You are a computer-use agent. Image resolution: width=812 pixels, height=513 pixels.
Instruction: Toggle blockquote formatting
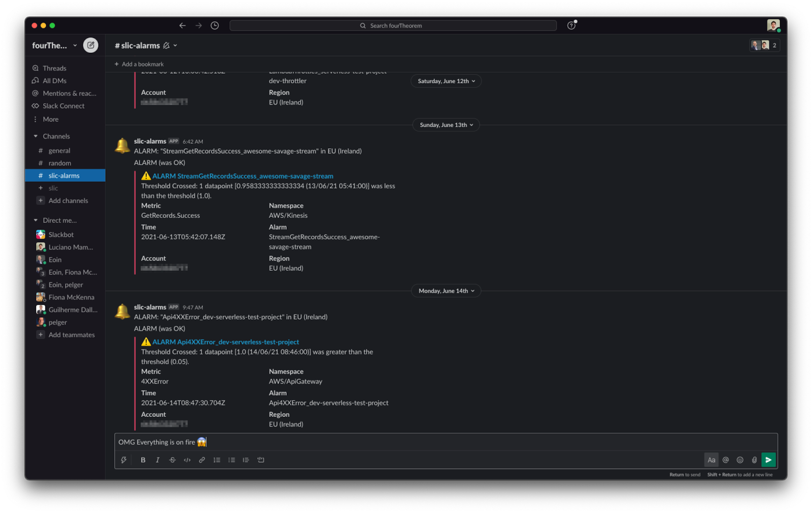pos(246,460)
